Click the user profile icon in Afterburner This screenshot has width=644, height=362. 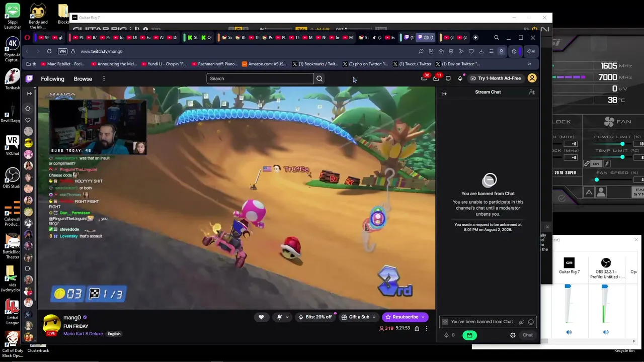point(601,192)
